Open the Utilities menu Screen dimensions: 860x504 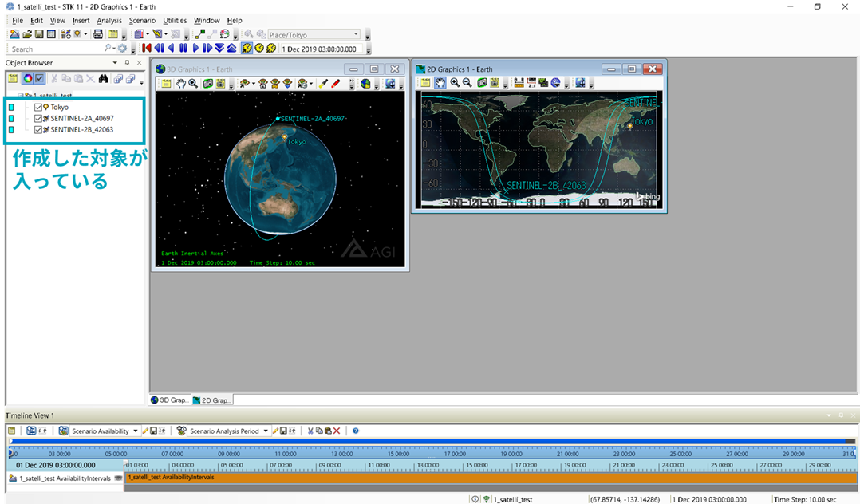175,20
